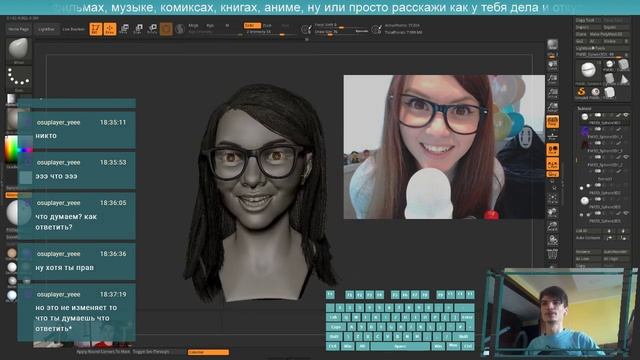Click the Rotate view icon in right shelf

(553, 240)
